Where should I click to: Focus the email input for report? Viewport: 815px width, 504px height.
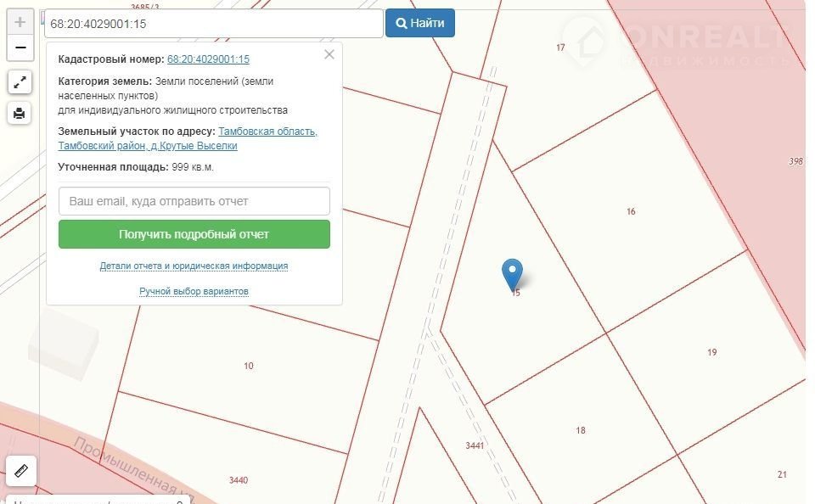coord(194,202)
